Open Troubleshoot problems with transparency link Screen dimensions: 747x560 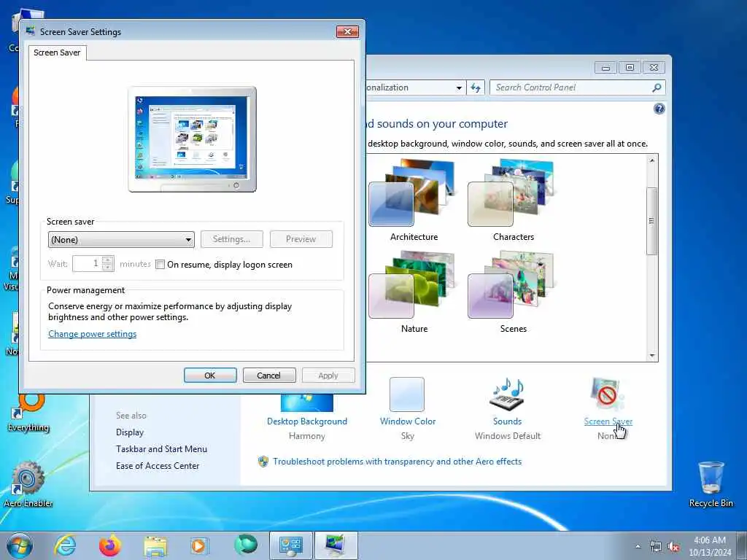coord(397,462)
